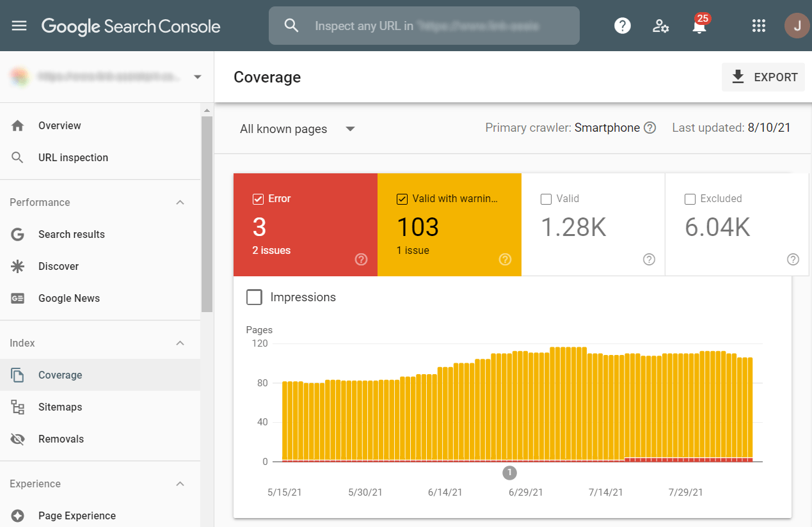Open the property selector dropdown arrow
The image size is (812, 527).
tap(198, 77)
